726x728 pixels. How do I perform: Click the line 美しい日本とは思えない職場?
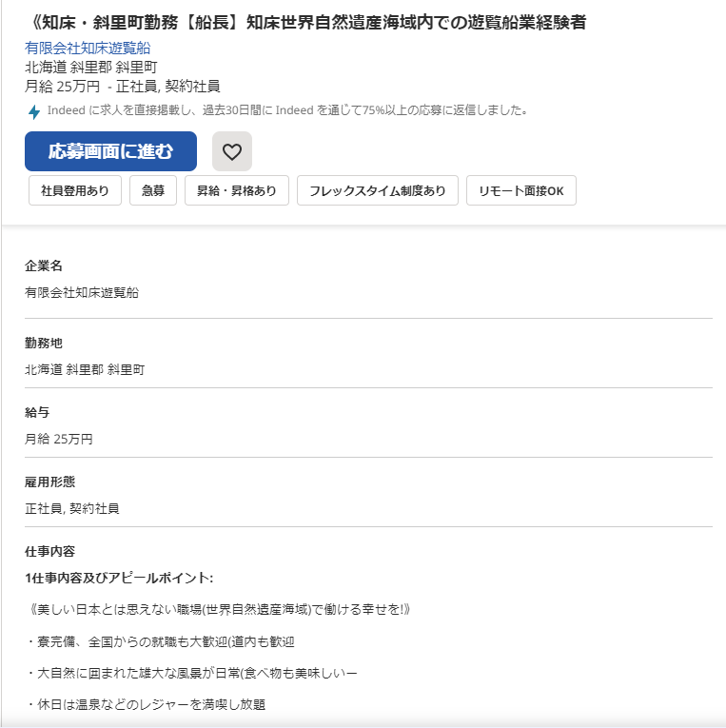click(218, 610)
